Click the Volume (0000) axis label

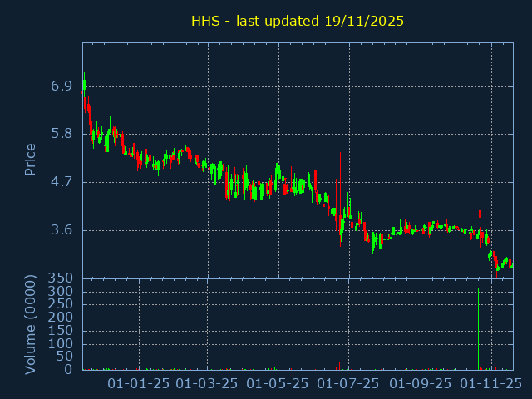(x=31, y=324)
